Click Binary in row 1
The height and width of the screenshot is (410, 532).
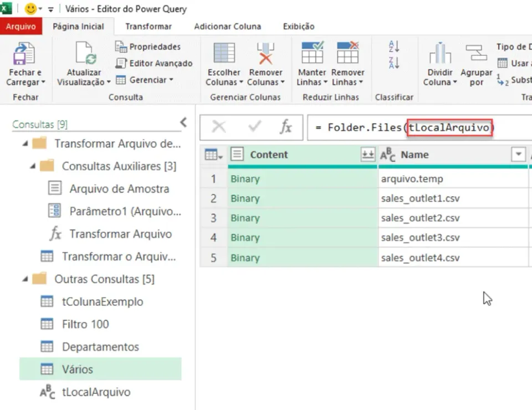pos(245,179)
